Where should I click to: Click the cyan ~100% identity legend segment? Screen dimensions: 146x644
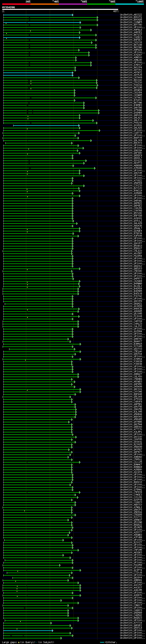coord(130,4)
